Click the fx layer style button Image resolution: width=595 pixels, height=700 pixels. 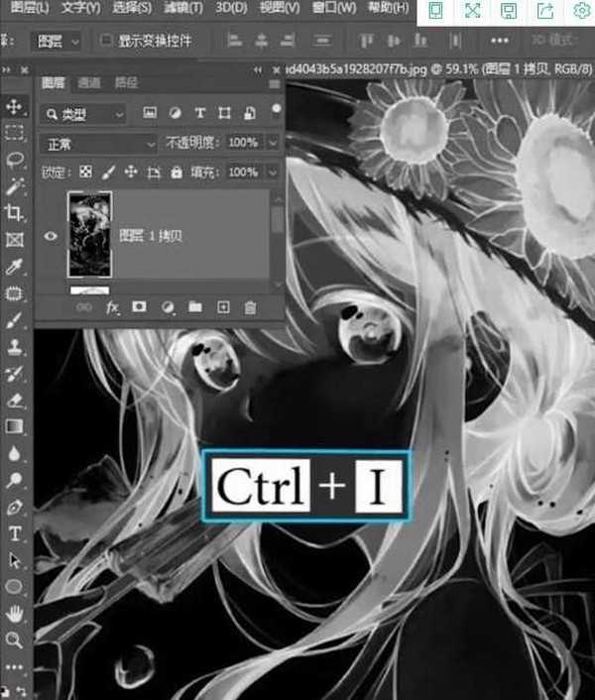tap(112, 308)
